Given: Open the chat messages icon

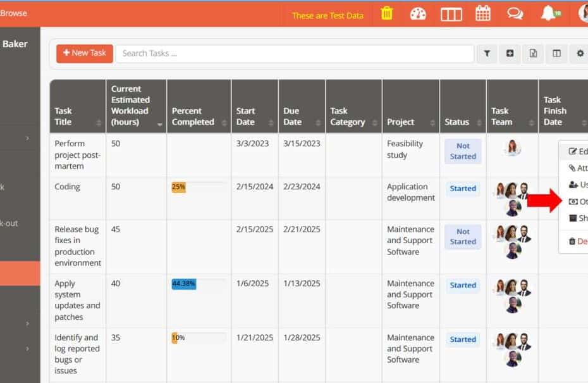Looking at the screenshot, I should pyautogui.click(x=515, y=14).
